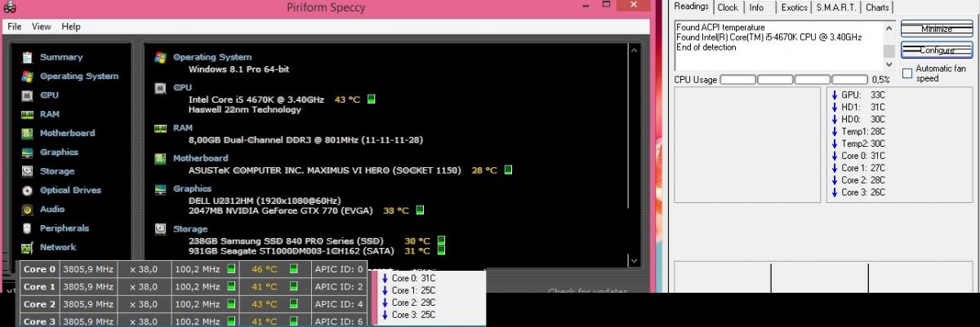Click the Speccy summary scrollbar up arrow
The width and height of the screenshot is (980, 327).
[x=633, y=51]
